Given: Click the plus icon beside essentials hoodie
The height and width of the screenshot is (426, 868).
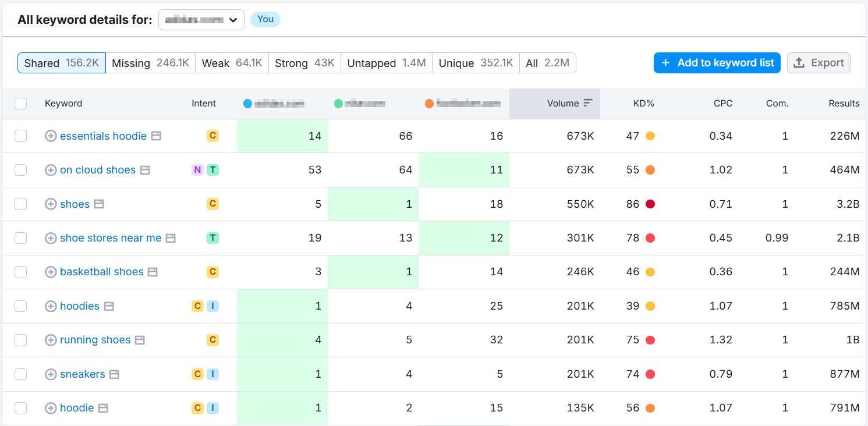Looking at the screenshot, I should point(51,136).
